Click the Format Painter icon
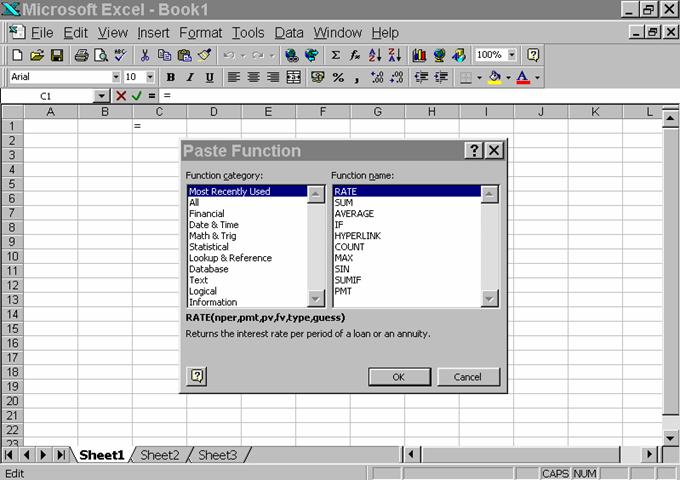 (204, 55)
